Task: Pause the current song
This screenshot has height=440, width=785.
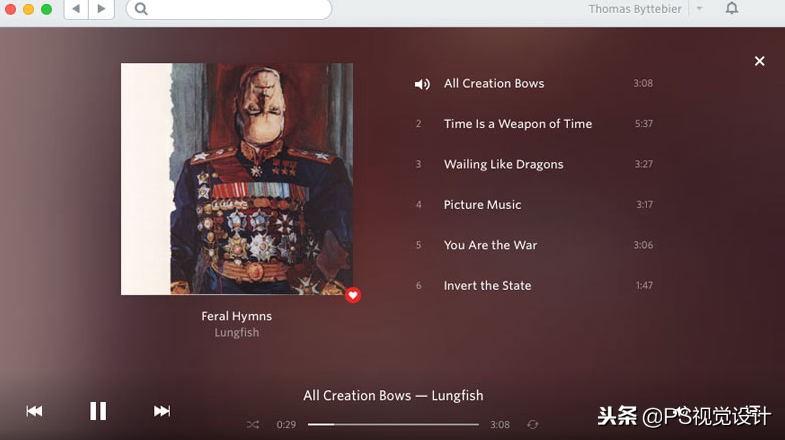Action: coord(98,411)
